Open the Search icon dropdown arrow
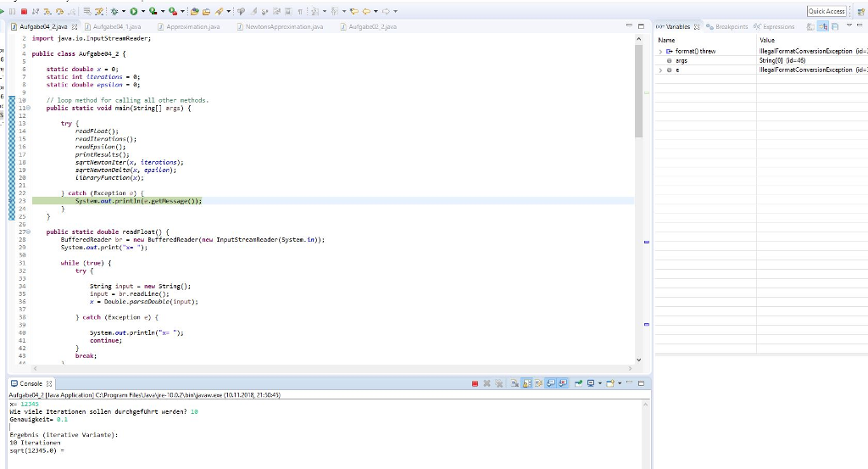This screenshot has width=868, height=469. coord(228,11)
